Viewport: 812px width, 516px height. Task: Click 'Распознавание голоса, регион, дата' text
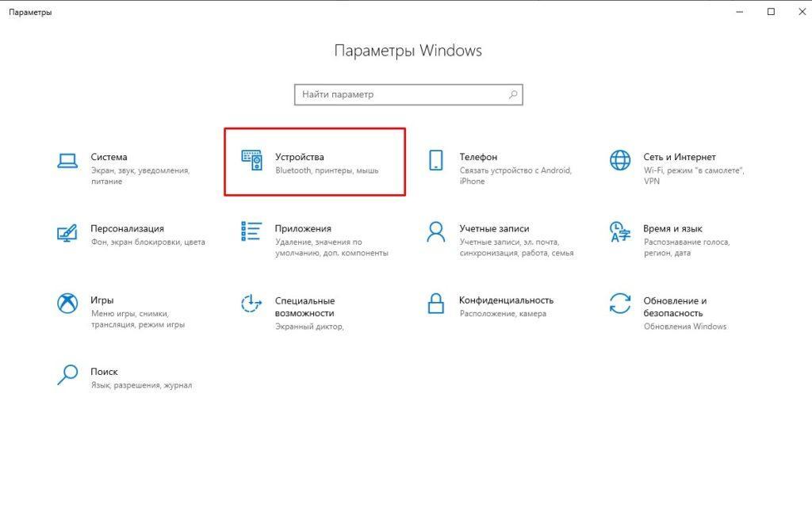point(687,248)
